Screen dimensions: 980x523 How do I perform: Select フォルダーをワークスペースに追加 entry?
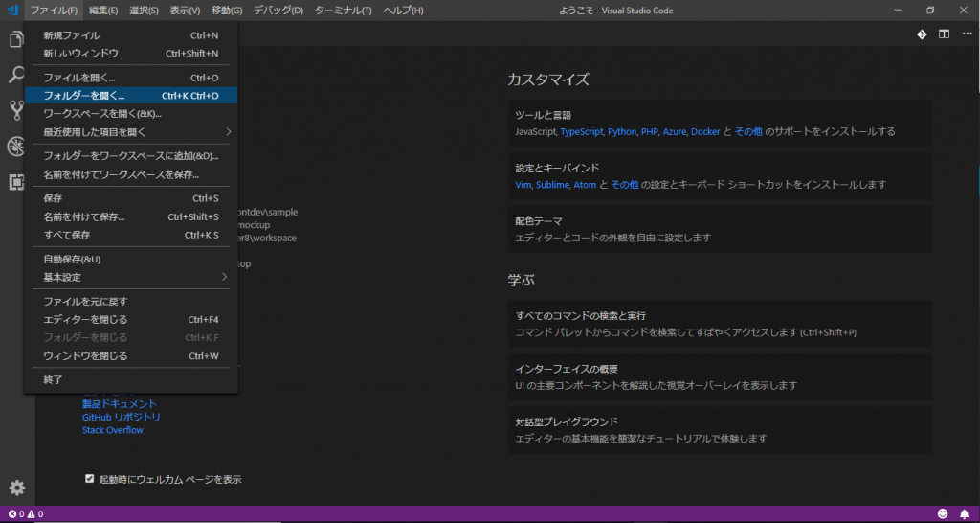(x=131, y=156)
